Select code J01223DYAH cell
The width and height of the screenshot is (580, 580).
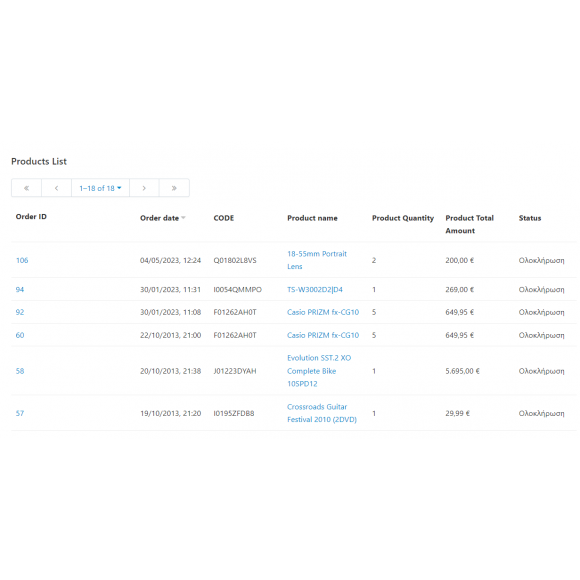click(235, 371)
